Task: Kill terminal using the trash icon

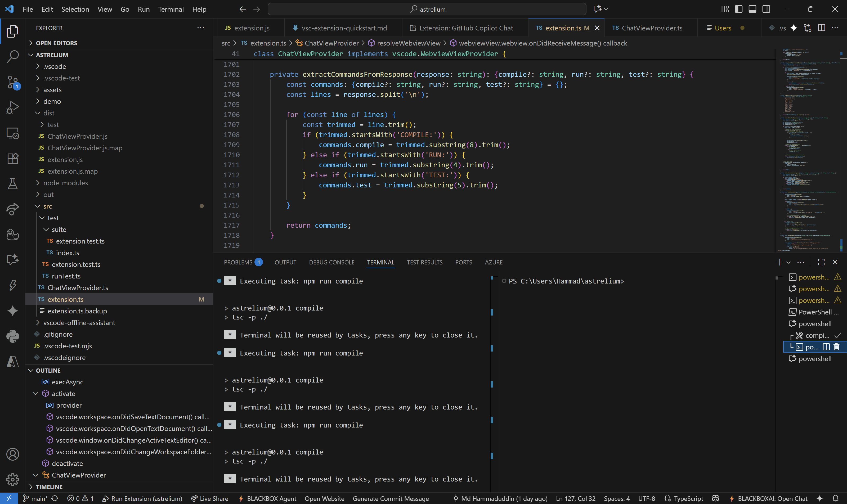Action: click(x=836, y=347)
